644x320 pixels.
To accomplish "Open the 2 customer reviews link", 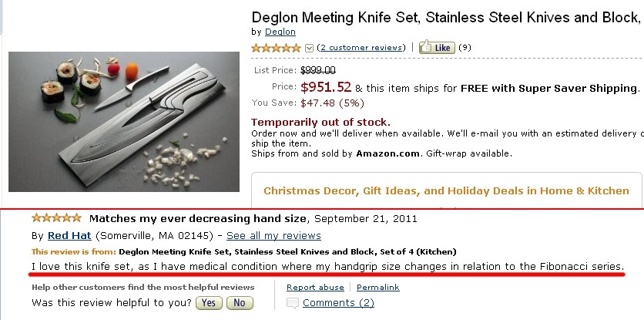I will 361,48.
